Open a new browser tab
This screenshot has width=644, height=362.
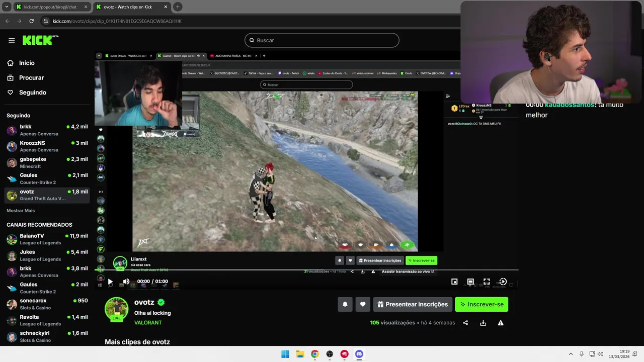178,7
